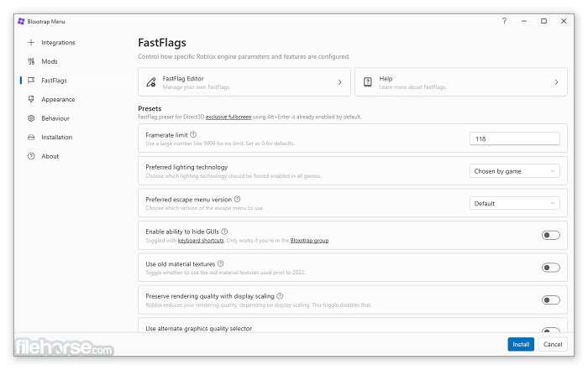Open the Help card for FastFlags
Screen dimensions: 588x370
459,82
